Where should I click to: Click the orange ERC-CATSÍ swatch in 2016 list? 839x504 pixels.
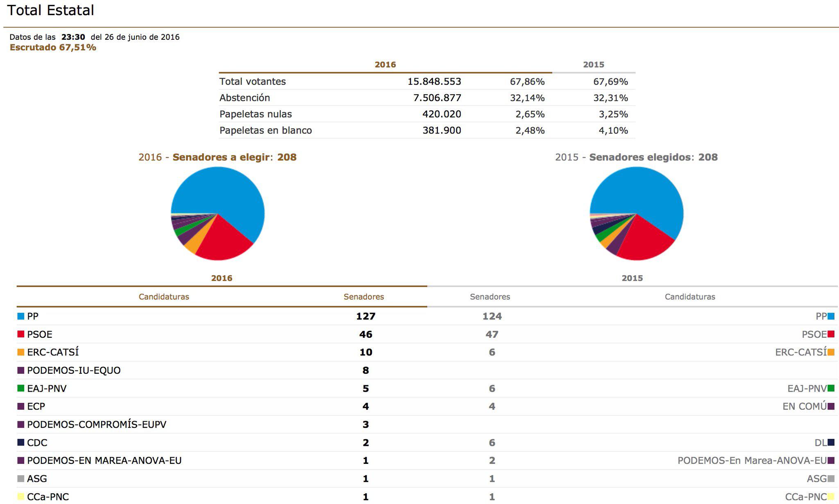point(21,352)
